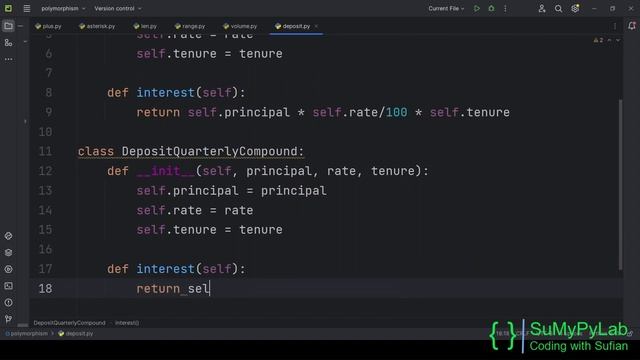
Task: Switch to the len.py tab
Action: click(x=145, y=26)
